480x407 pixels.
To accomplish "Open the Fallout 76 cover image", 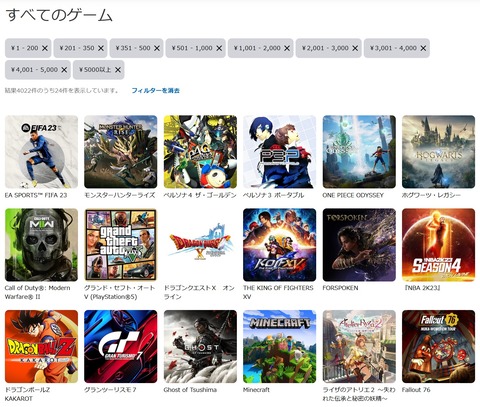I will click(439, 346).
